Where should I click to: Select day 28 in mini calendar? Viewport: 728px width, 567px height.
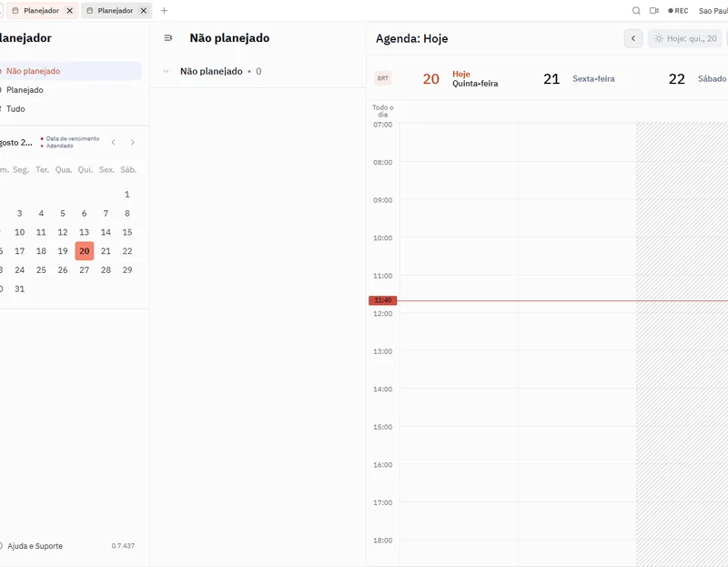(x=106, y=270)
